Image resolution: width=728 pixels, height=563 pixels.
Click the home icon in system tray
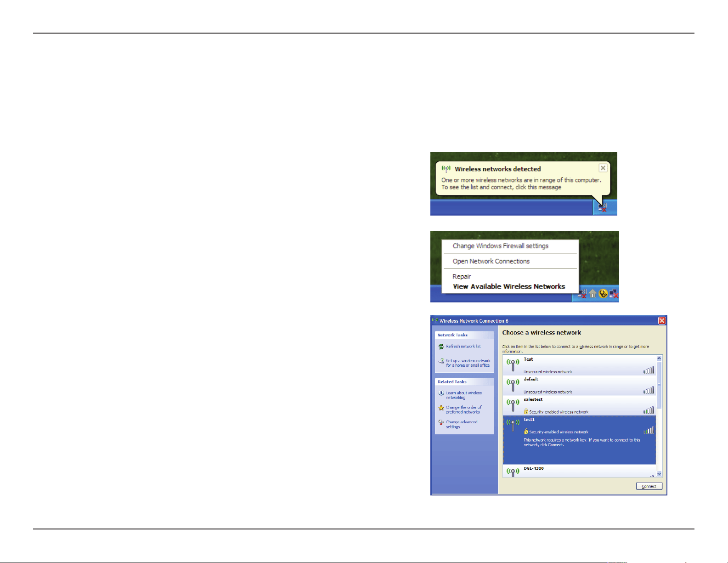(x=593, y=294)
